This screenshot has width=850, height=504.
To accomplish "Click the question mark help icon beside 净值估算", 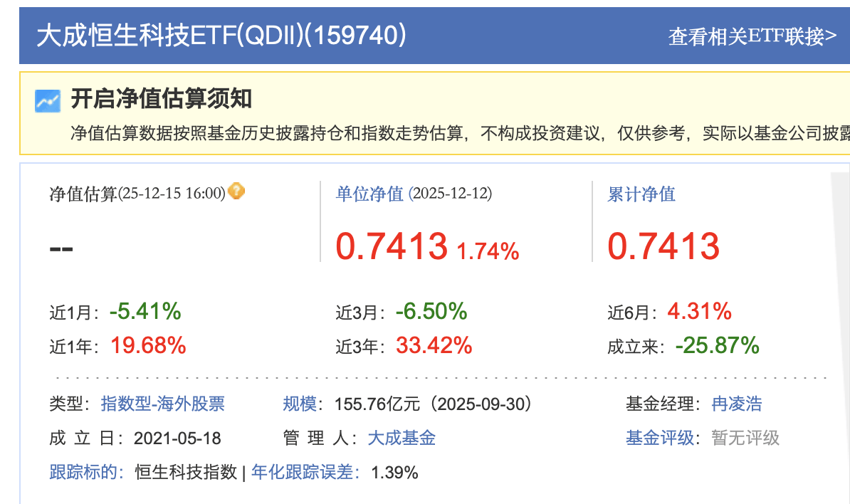I will coord(236,191).
